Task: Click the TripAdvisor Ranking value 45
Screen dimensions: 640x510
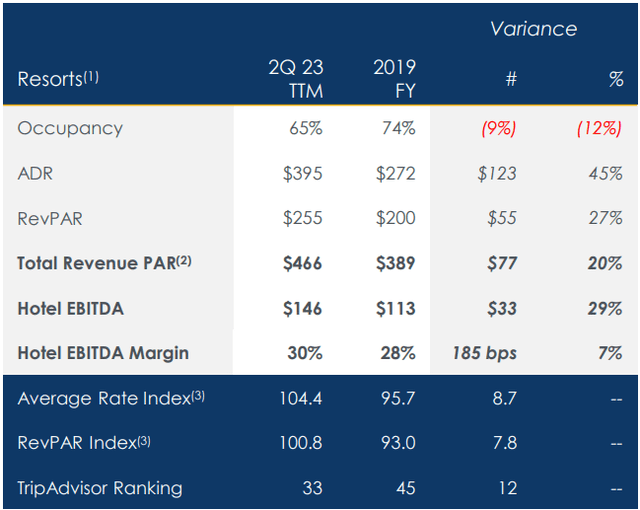Action: [406, 488]
